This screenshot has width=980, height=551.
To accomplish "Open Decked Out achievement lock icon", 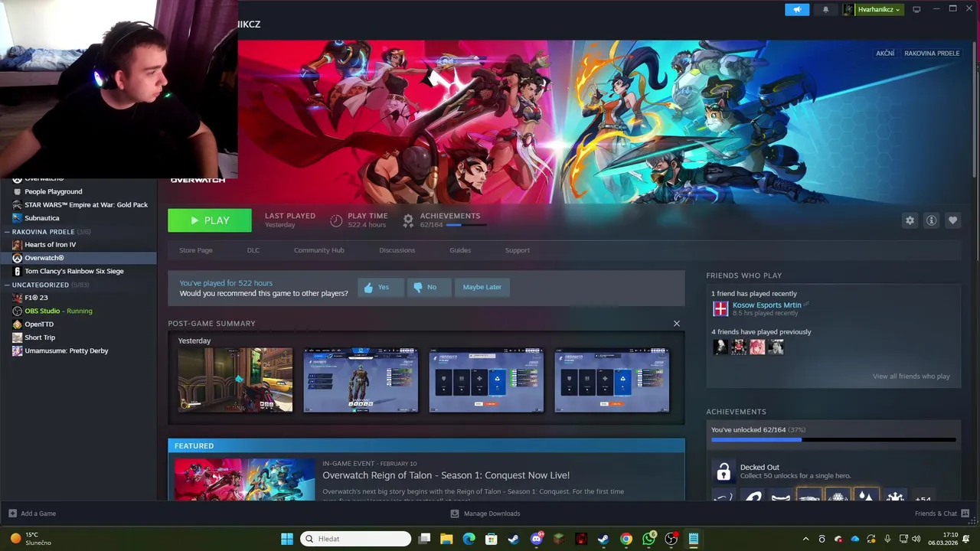I will click(724, 471).
